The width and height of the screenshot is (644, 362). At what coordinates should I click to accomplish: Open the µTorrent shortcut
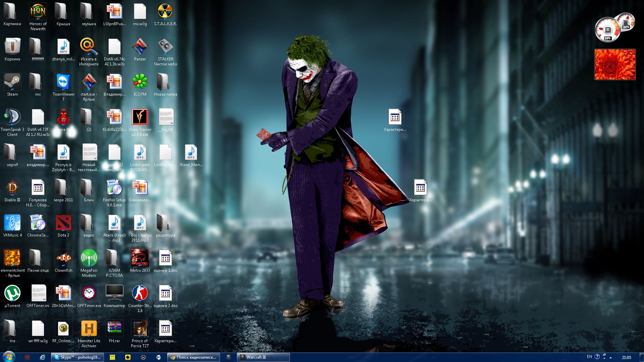pos(12,296)
